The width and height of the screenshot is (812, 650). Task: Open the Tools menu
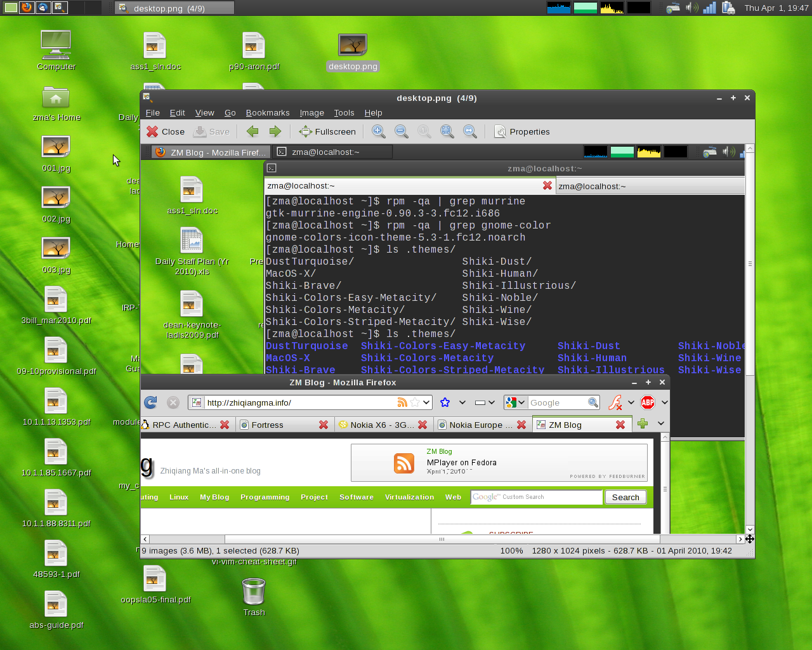(x=344, y=112)
